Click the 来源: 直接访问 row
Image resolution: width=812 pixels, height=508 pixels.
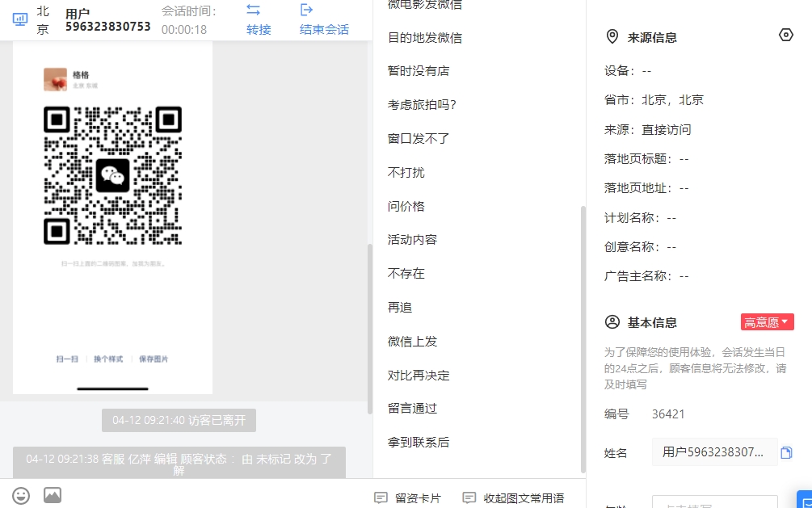pyautogui.click(x=647, y=129)
